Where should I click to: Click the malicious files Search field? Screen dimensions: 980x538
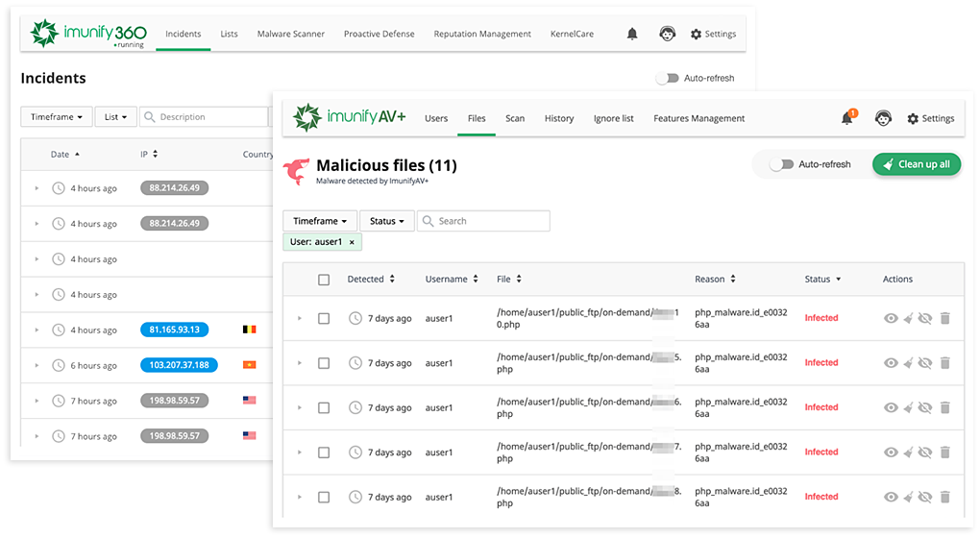point(490,221)
